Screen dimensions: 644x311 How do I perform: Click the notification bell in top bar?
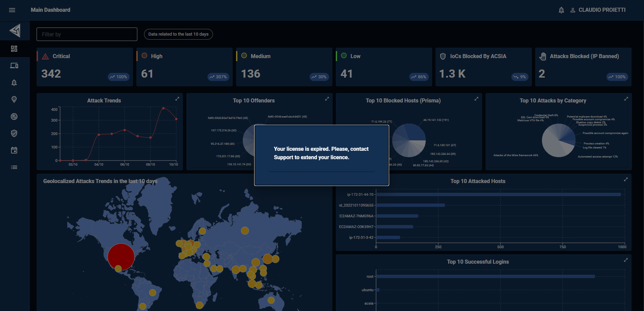(561, 10)
